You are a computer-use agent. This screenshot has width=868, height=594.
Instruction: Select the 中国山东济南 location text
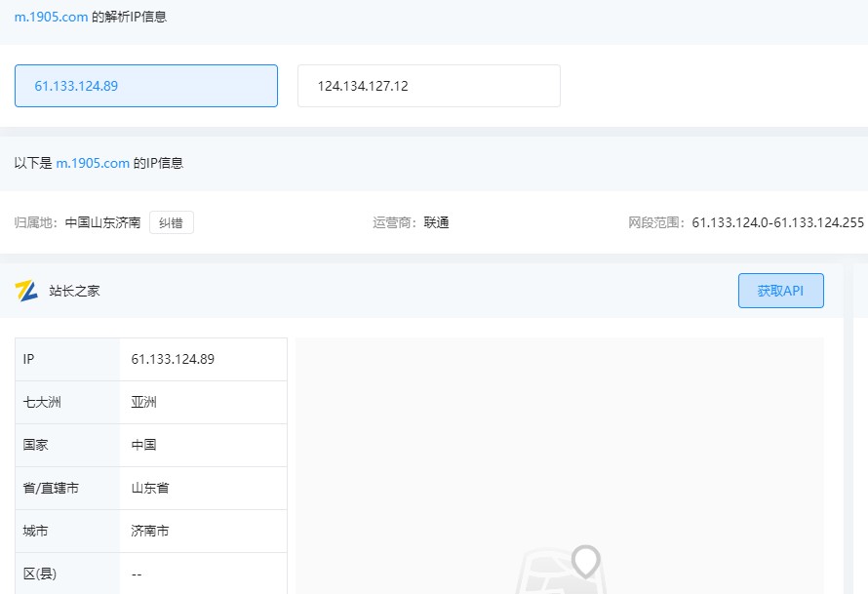[102, 222]
